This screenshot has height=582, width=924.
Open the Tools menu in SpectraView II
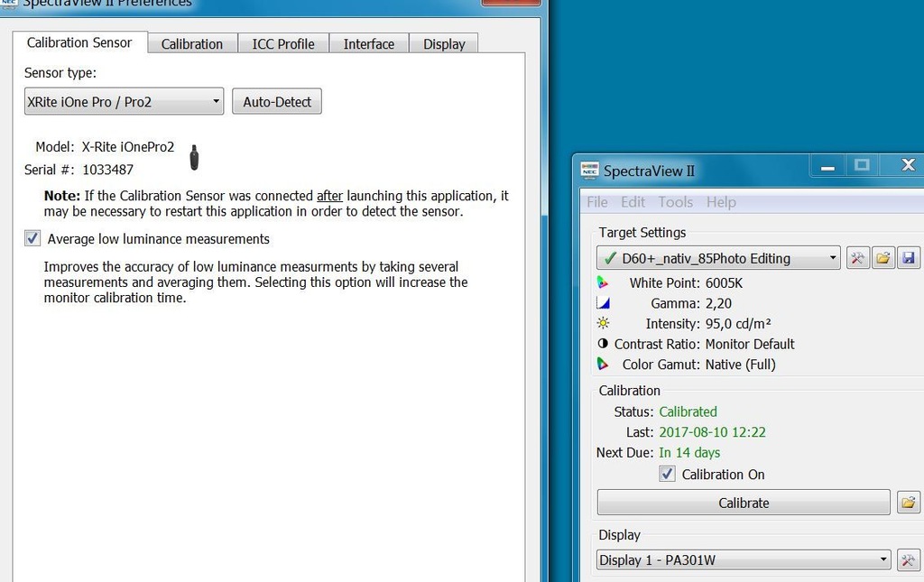coord(675,202)
